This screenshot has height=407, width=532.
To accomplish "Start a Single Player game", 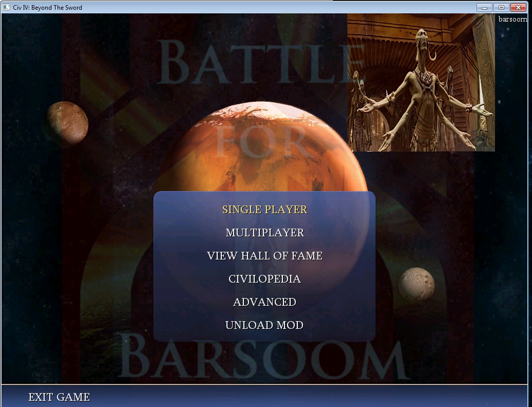I will [264, 210].
